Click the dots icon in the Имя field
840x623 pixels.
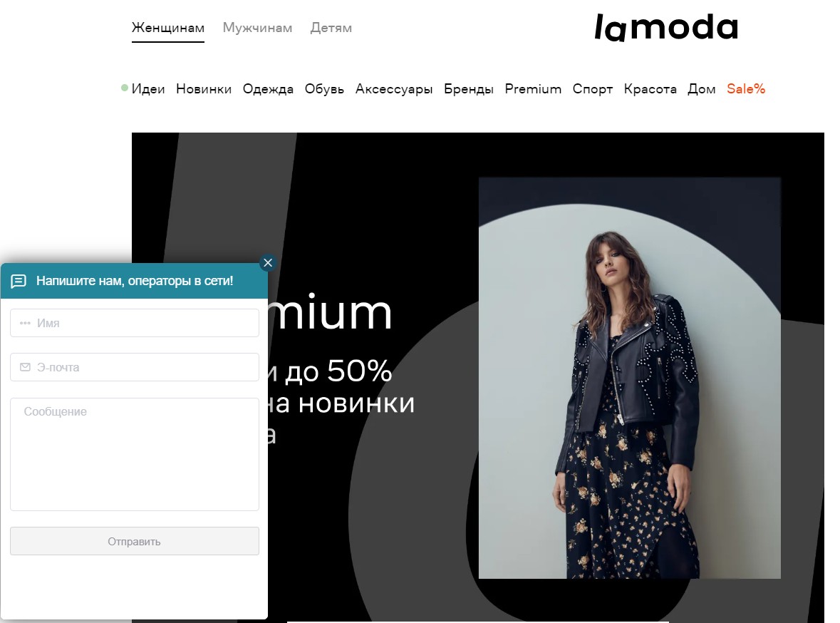tap(25, 324)
